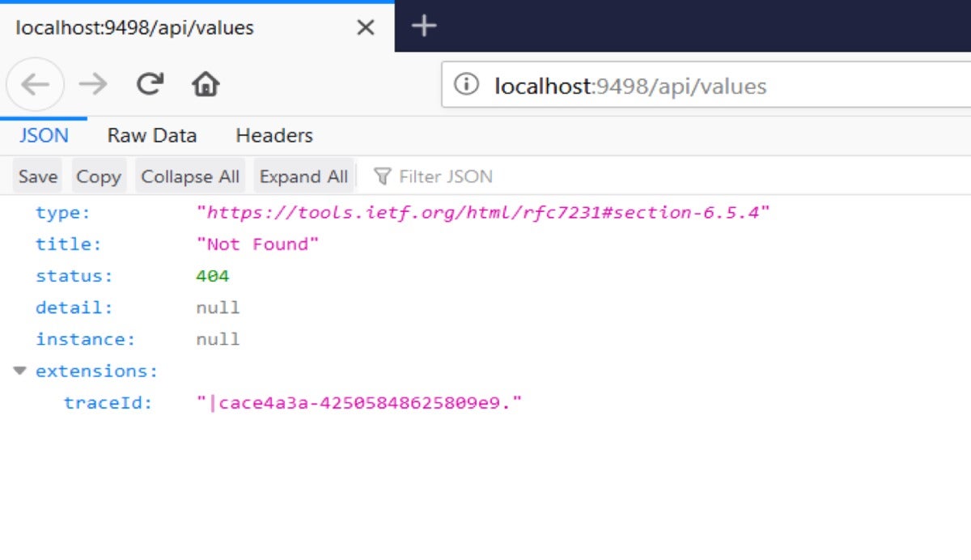Click the instance key label
971x560 pixels.
click(86, 339)
